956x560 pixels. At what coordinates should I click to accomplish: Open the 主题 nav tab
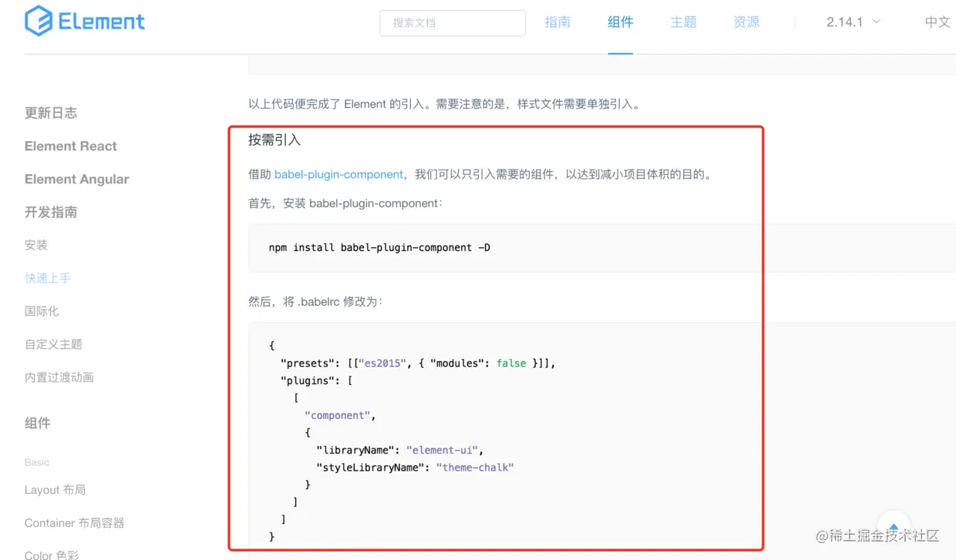click(683, 22)
